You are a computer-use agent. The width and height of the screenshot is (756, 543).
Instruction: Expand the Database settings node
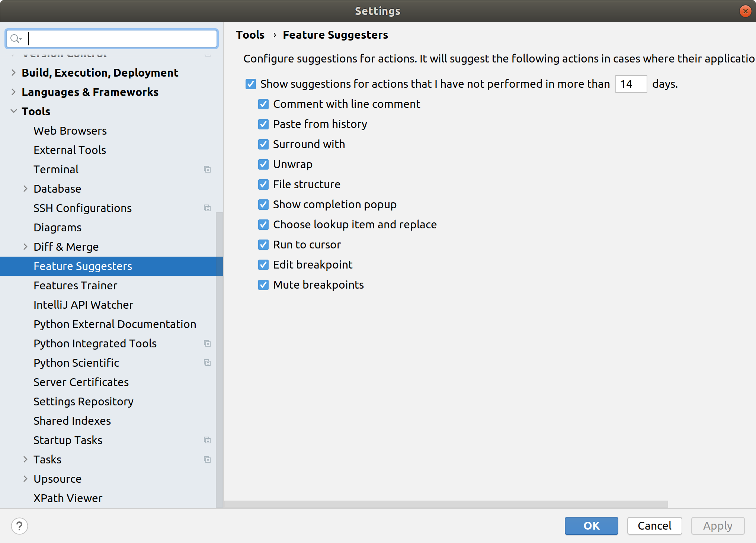pyautogui.click(x=25, y=189)
